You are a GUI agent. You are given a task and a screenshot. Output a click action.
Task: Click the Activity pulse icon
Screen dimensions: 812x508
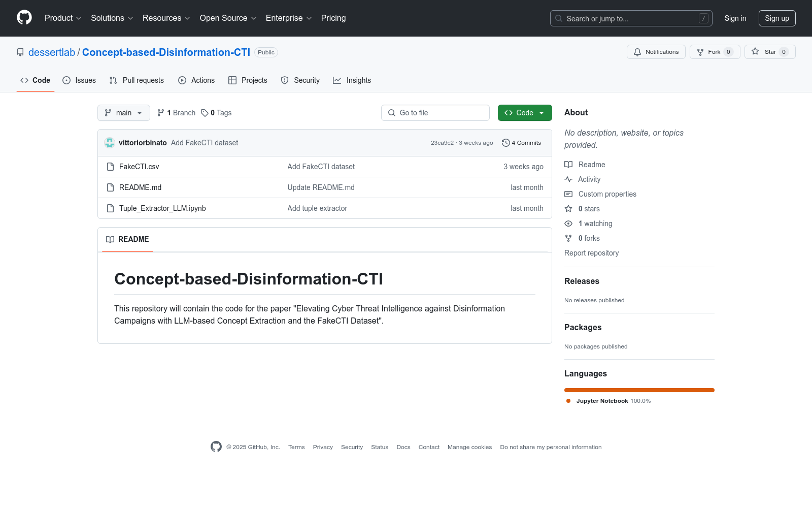tap(568, 179)
